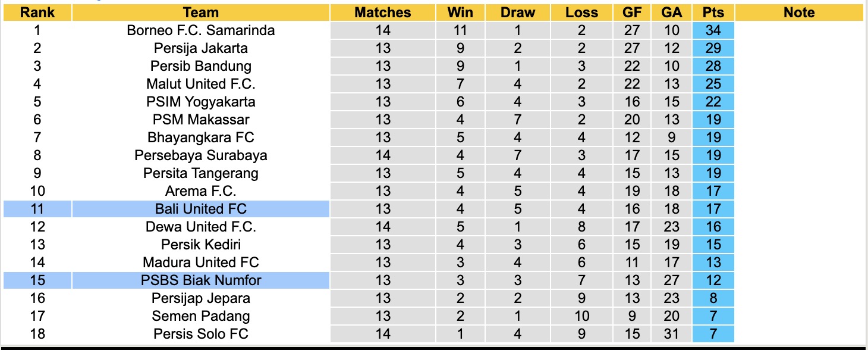Screen dimensions: 868x350
Task: Click the Rank column header
Action: [x=37, y=12]
